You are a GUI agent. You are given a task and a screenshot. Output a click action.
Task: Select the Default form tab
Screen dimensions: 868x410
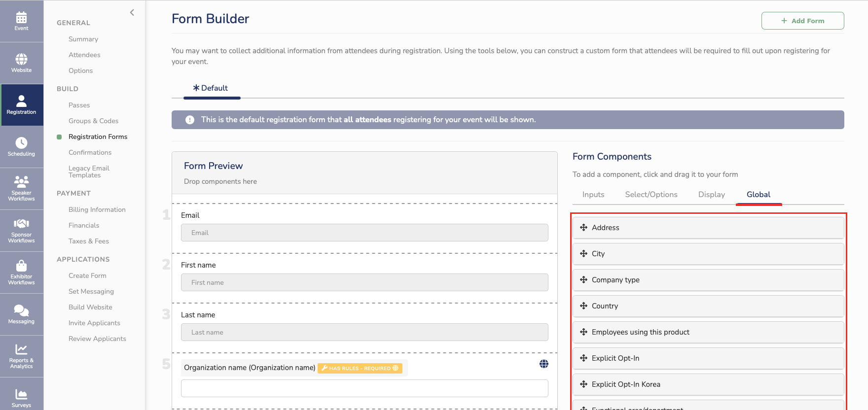(x=212, y=88)
